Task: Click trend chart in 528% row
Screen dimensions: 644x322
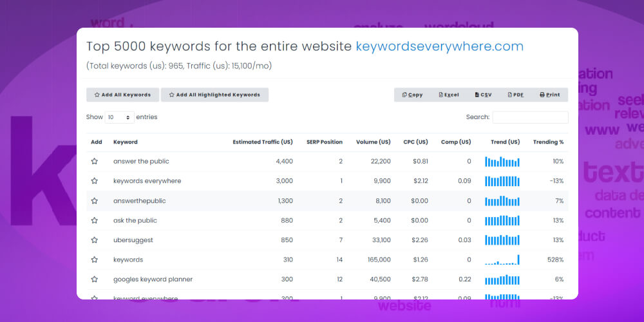Action: (x=502, y=260)
